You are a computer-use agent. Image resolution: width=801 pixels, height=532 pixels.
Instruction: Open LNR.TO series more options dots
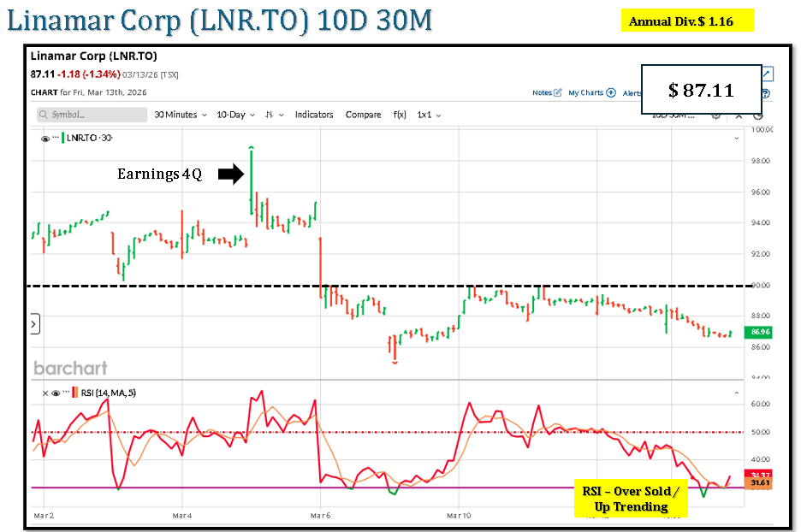point(56,138)
